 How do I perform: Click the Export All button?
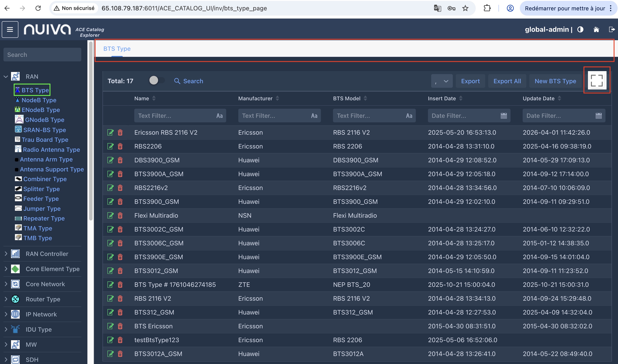[x=507, y=81]
